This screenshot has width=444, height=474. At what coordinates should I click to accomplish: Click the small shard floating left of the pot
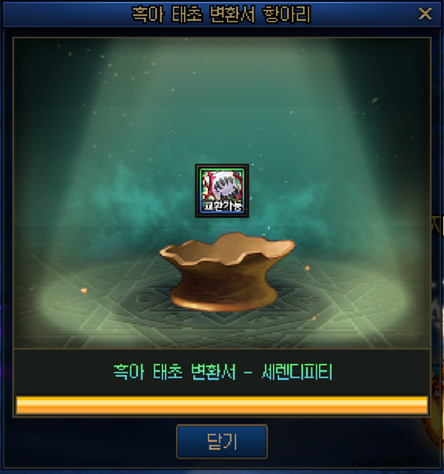pos(84,291)
